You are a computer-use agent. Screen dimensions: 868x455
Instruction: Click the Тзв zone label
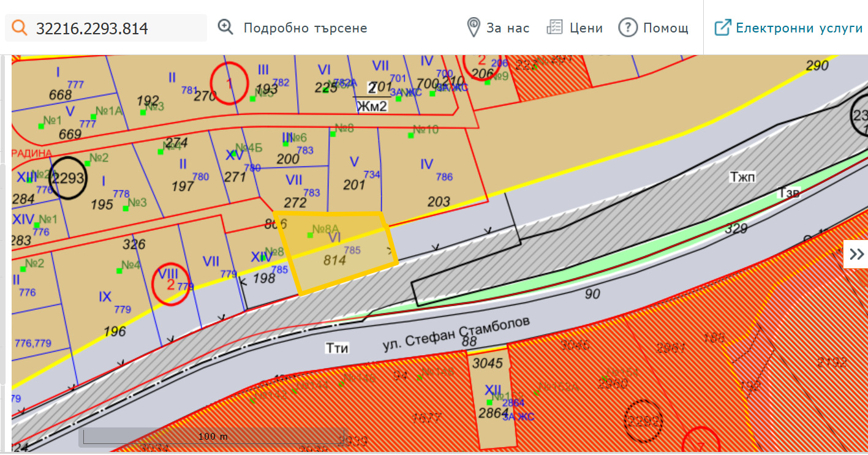tap(789, 192)
